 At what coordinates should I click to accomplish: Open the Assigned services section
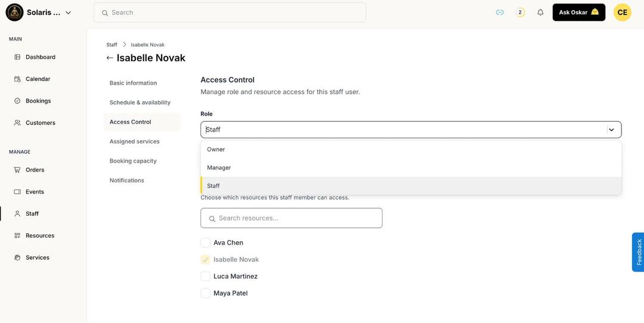[135, 141]
